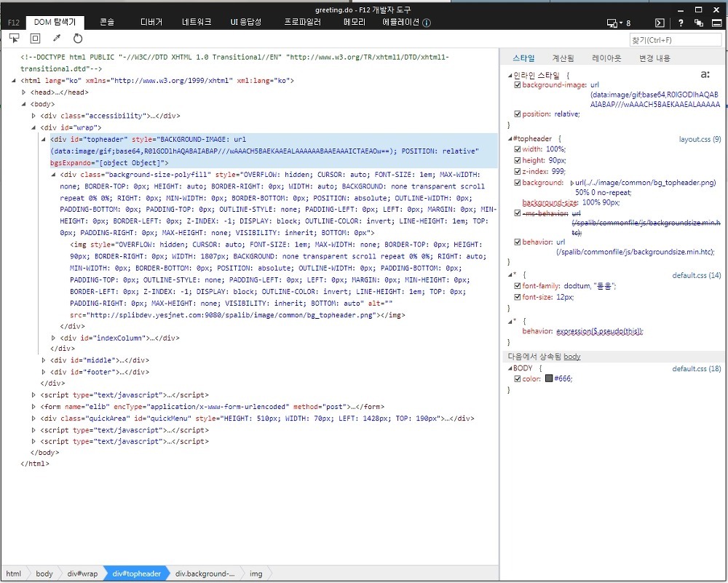Image resolution: width=728 pixels, height=583 pixels.
Task: Follow the inherited body link
Action: tap(572, 357)
